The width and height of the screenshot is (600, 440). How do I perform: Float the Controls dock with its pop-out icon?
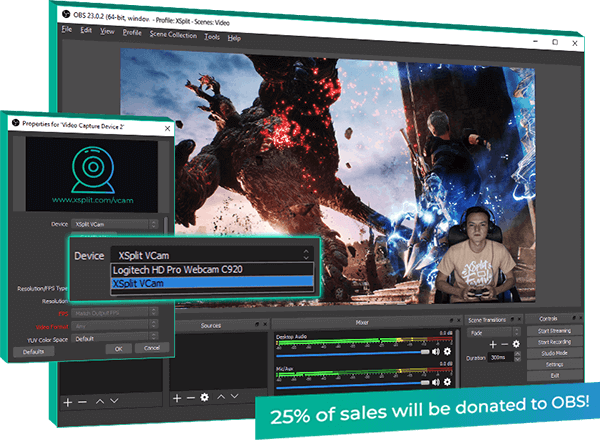(574, 318)
